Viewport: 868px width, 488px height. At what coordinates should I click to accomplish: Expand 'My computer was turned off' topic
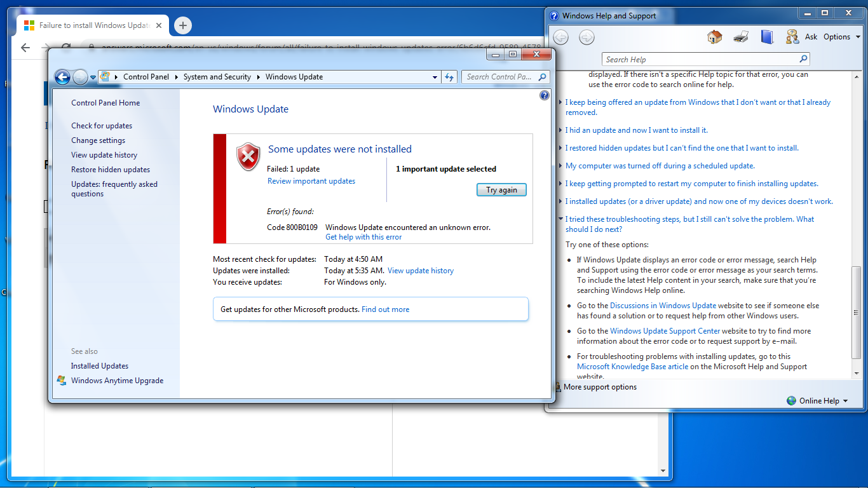[660, 166]
